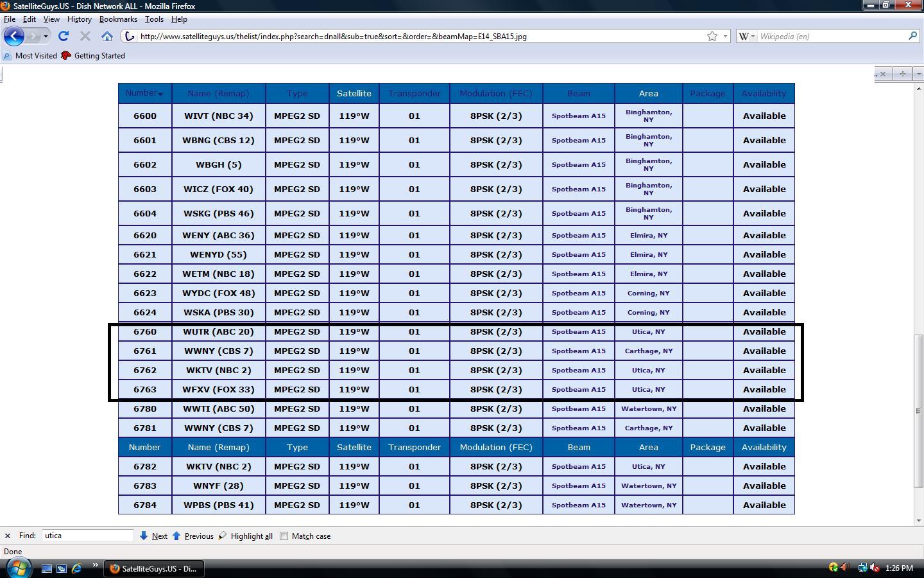Click Watertown, NY area in row 6780
This screenshot has height=578, width=924.
coord(649,408)
